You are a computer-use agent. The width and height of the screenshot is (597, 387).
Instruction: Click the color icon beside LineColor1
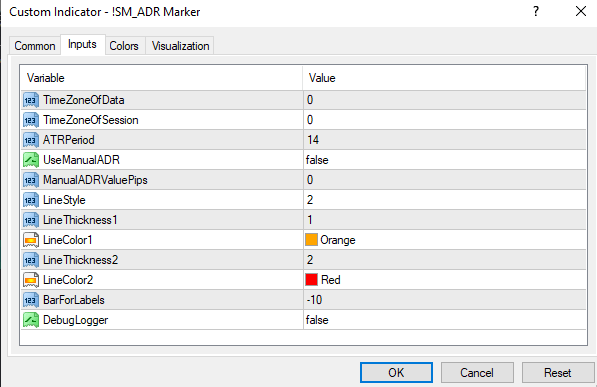click(31, 240)
